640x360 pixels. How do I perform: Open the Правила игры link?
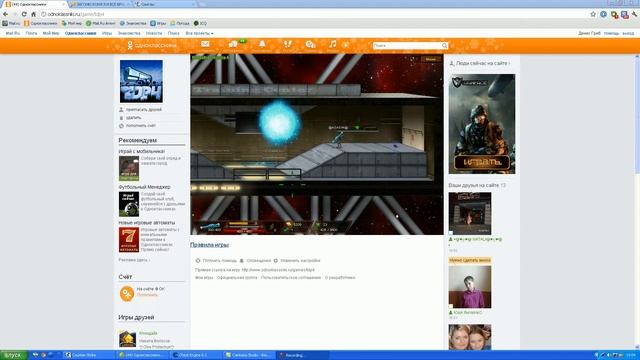tap(209, 245)
